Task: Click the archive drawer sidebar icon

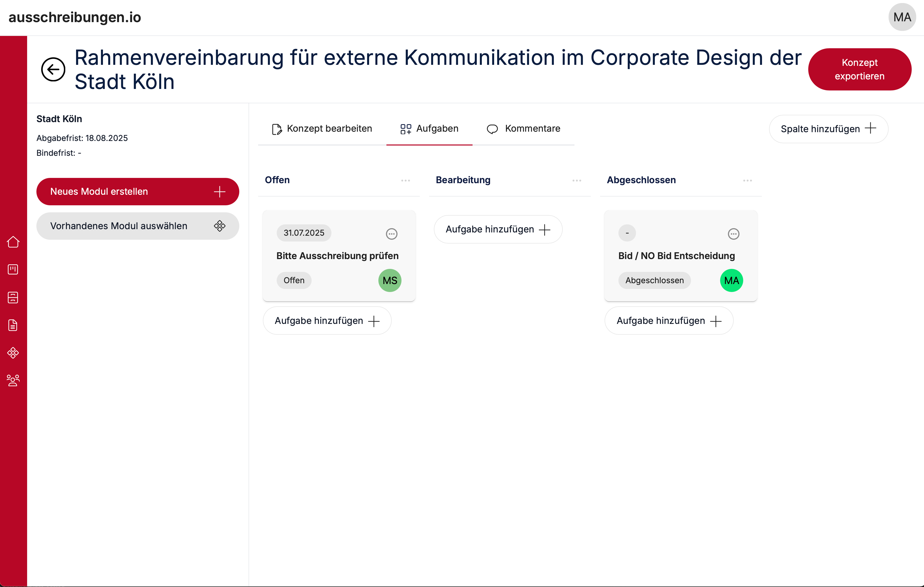Action: 13,298
